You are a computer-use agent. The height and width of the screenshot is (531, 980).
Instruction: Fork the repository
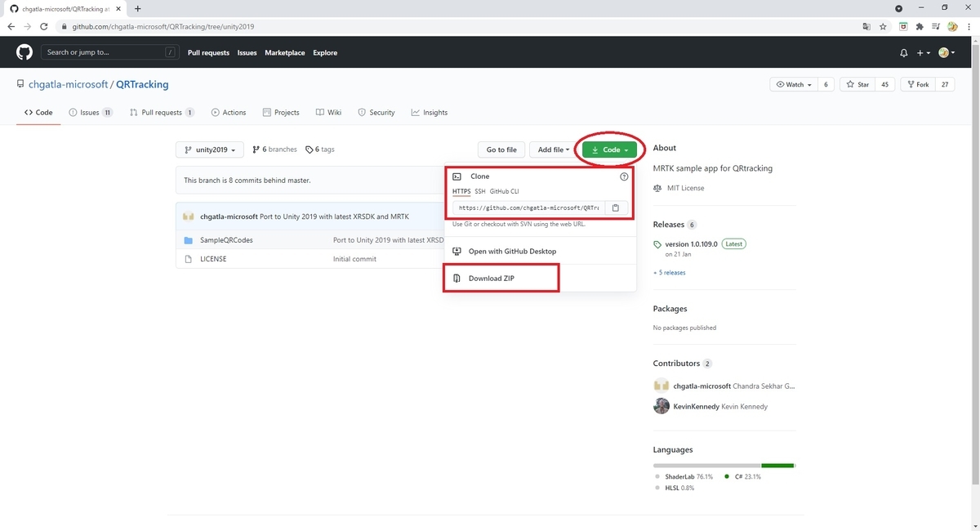pyautogui.click(x=918, y=84)
